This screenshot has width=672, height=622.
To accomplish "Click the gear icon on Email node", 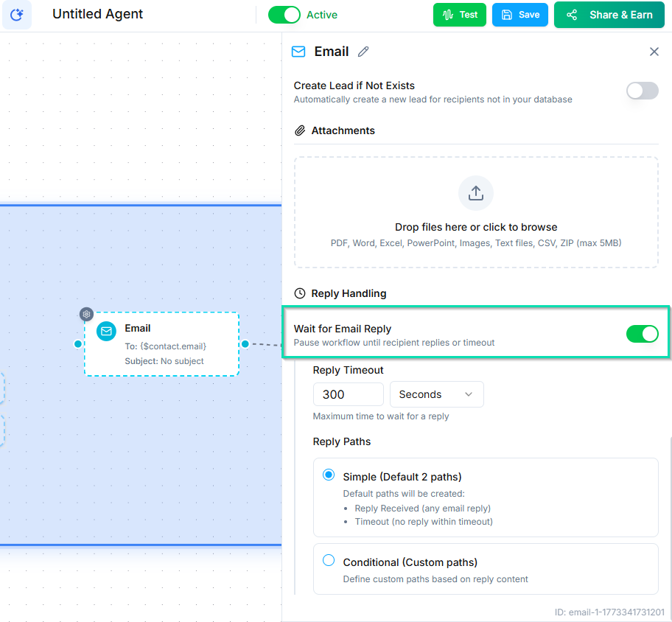I will tap(86, 314).
